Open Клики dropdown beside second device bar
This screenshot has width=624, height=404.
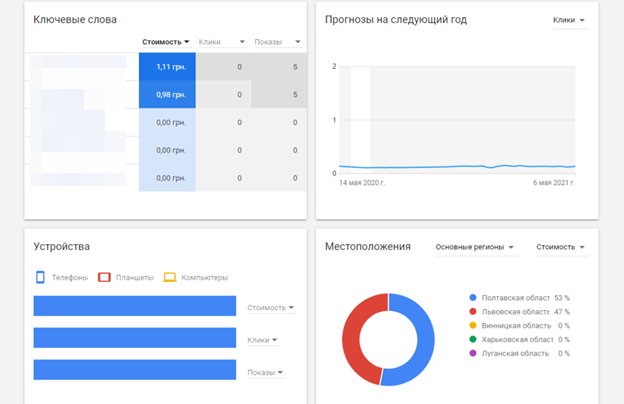[x=262, y=340]
